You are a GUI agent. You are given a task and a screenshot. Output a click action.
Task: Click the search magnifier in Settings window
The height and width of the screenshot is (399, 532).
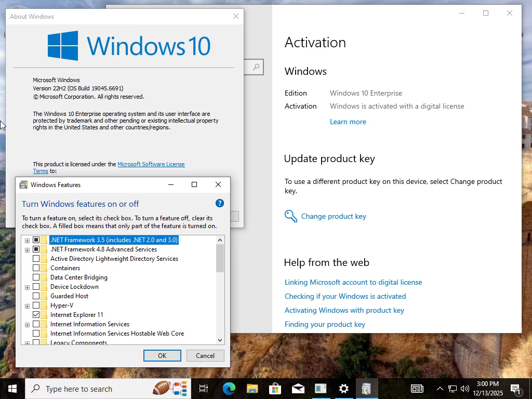(256, 67)
